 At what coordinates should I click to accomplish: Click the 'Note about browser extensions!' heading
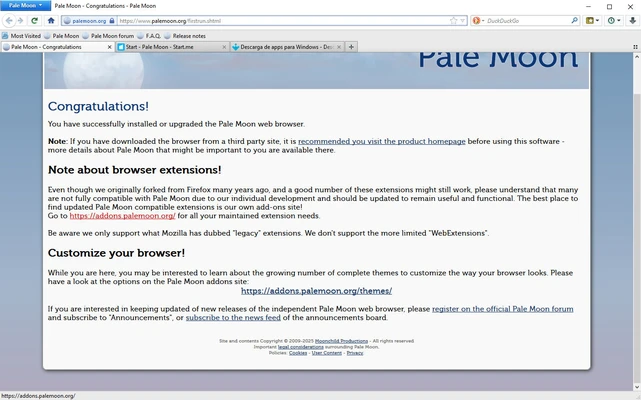tap(134, 170)
